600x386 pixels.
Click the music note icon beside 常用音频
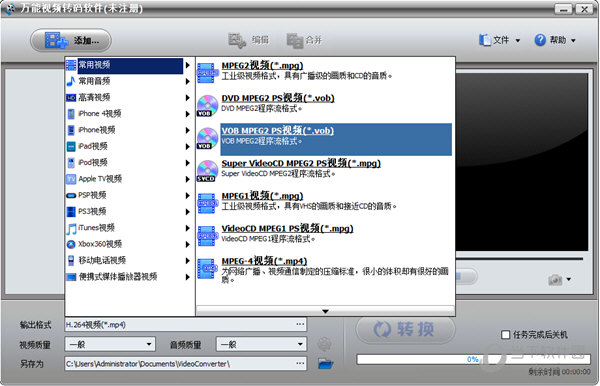(x=71, y=81)
